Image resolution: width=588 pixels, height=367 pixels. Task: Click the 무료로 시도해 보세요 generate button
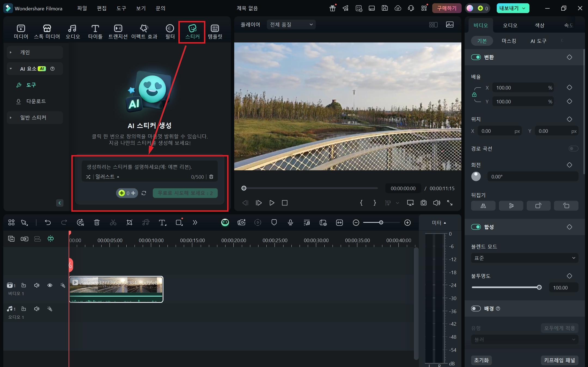pyautogui.click(x=185, y=193)
